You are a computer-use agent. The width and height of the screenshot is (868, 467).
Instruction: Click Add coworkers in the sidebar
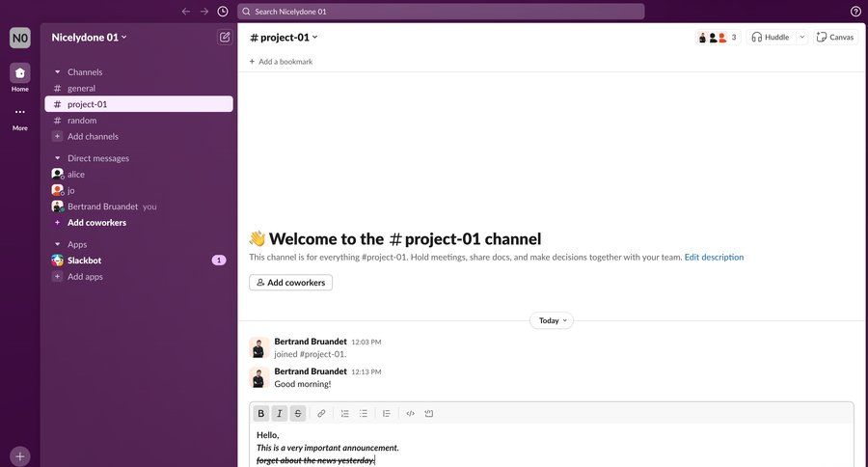(x=138, y=222)
